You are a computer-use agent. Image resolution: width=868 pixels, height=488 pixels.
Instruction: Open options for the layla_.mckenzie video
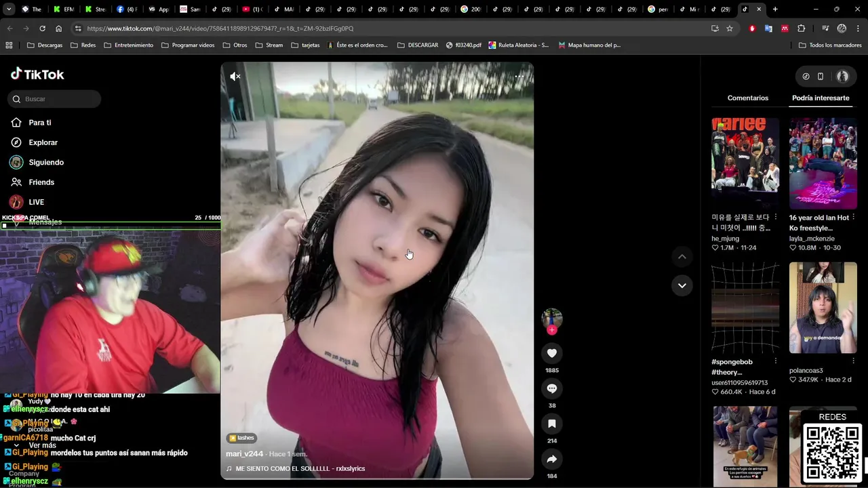tap(853, 217)
